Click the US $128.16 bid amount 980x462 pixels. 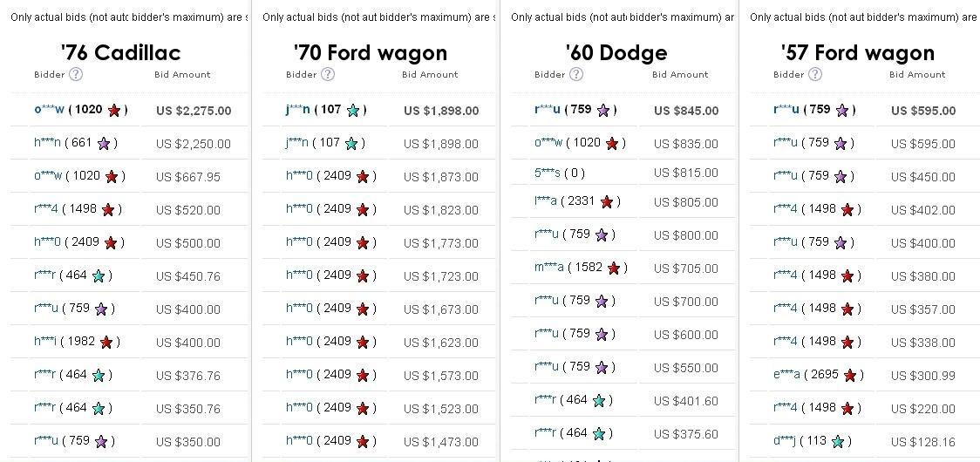coord(922,442)
